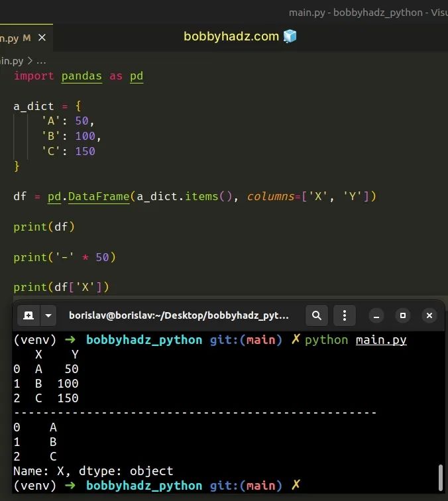The height and width of the screenshot is (501, 448).
Task: Click the 'columns' keyword argument
Action: [x=270, y=196]
